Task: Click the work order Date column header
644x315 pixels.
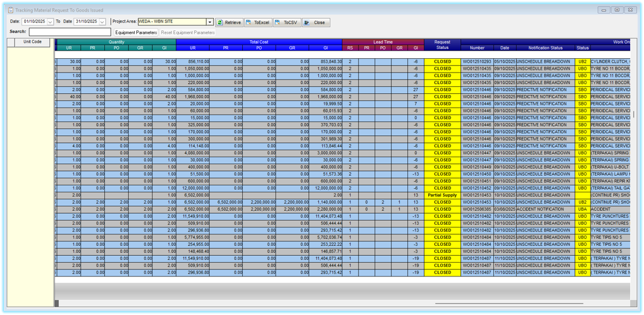Action: tap(505, 48)
